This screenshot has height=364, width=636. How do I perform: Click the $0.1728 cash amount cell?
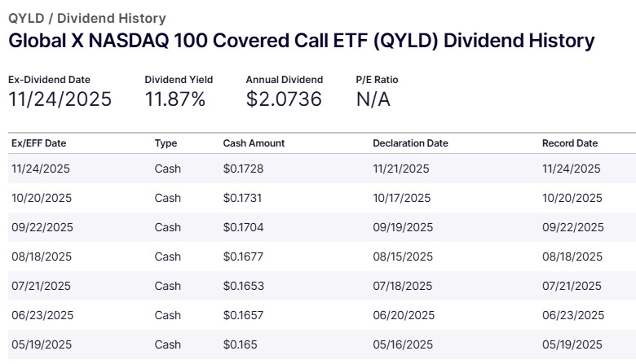[243, 169]
